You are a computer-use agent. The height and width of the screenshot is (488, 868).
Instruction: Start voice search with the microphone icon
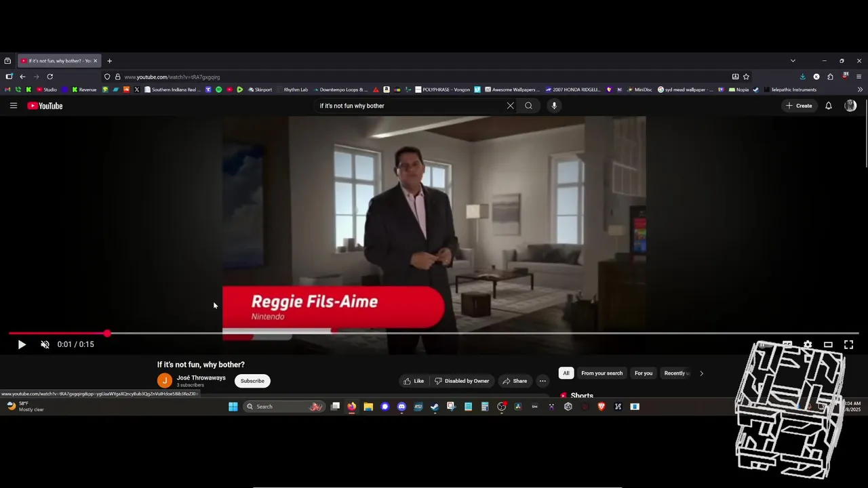coord(554,106)
